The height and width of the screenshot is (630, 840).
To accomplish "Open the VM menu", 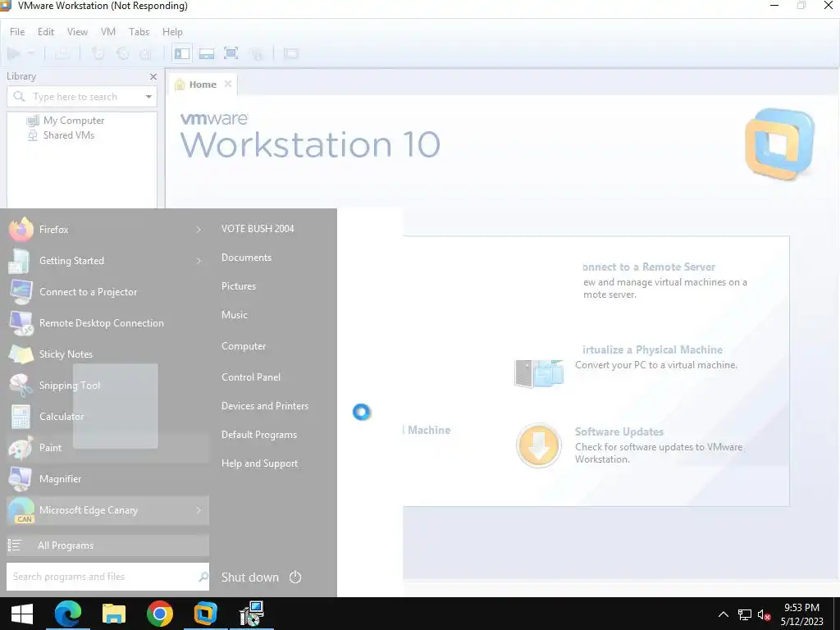I will [108, 32].
